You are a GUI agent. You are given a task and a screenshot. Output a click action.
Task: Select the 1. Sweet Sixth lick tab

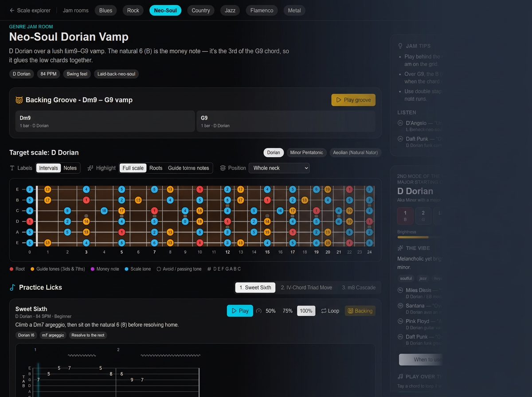pos(255,288)
